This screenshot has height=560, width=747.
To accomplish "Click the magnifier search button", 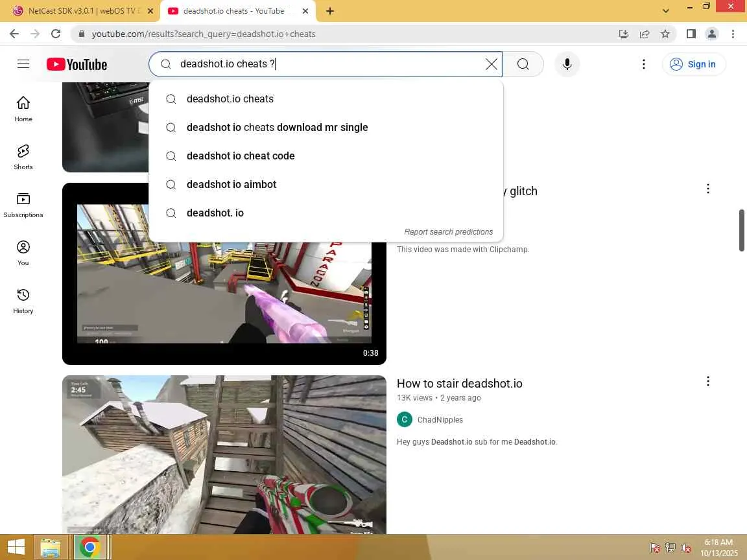I will pos(523,64).
